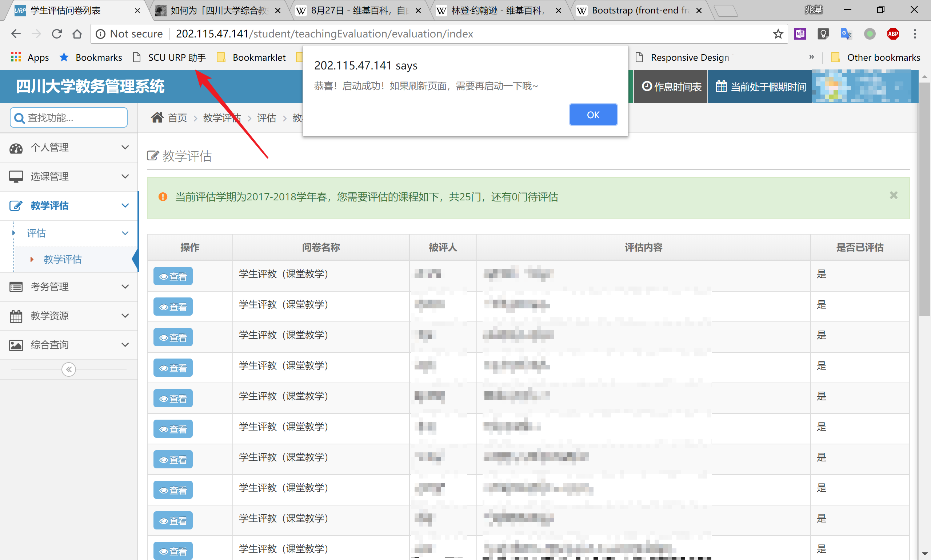Expand the 选课管理 section chevron
The image size is (931, 560).
click(126, 176)
